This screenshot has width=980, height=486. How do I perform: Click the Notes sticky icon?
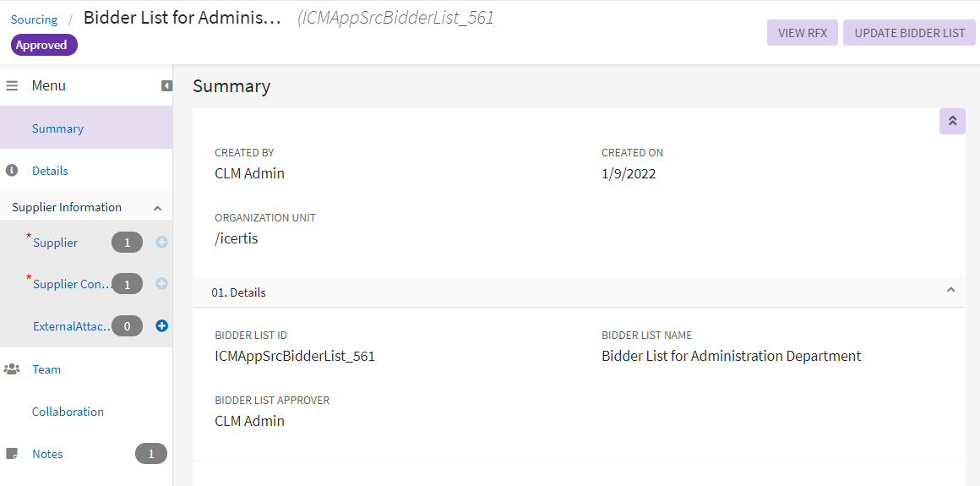coord(12,454)
